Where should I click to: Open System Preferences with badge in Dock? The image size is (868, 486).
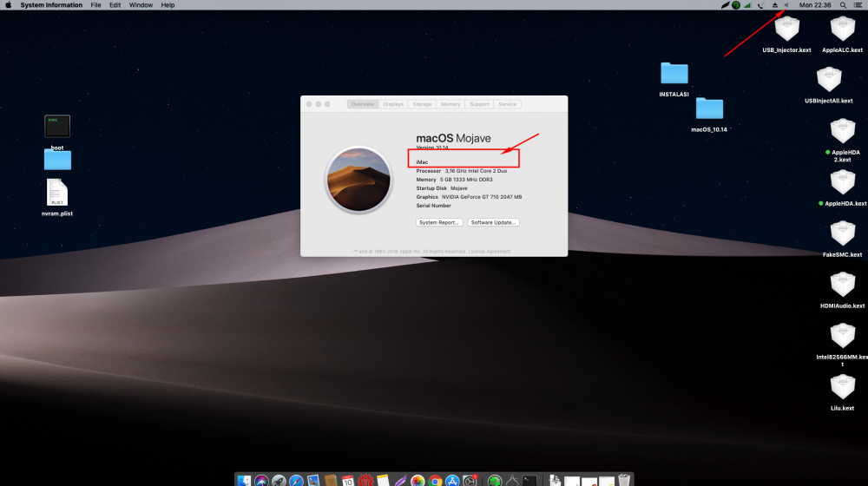coord(470,480)
